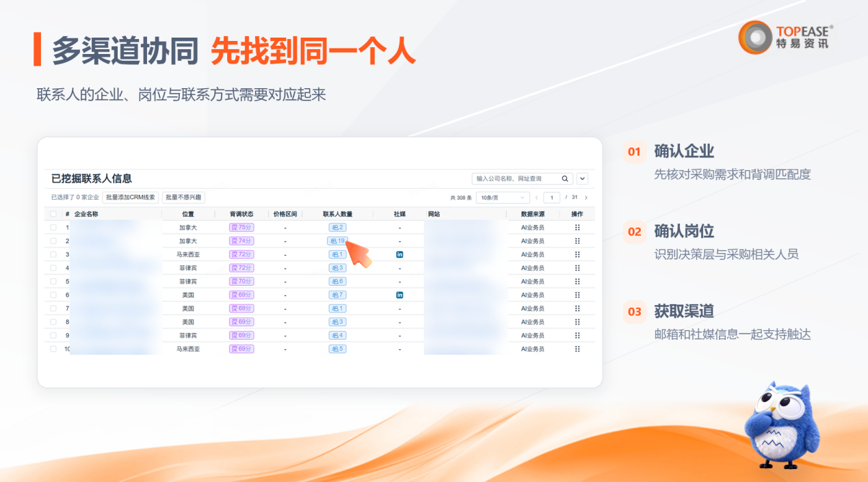Screen dimensions: 868x482
Task: Check the row 5 checkbox
Action: click(x=53, y=281)
